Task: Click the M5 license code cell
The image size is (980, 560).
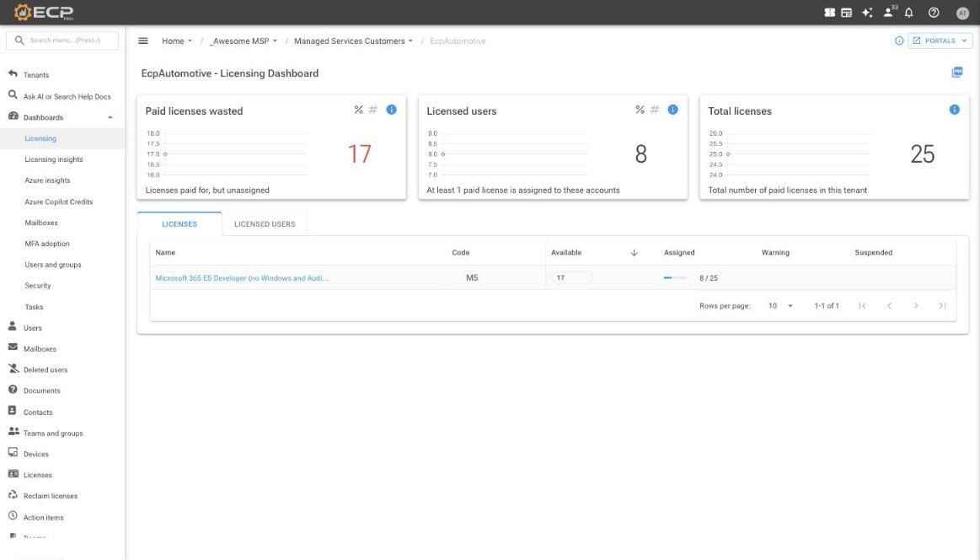Action: tap(472, 277)
